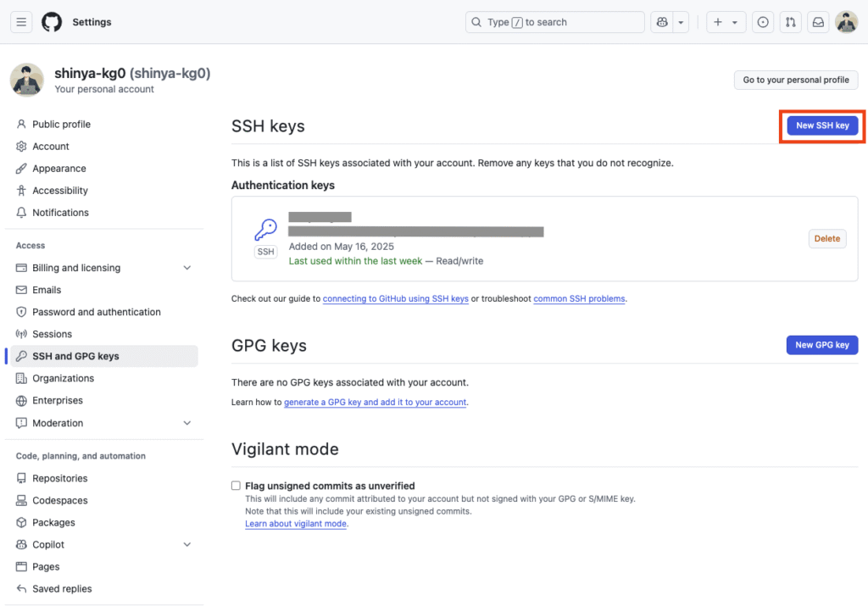868x606 pixels.
Task: Focus the Type / to search field
Action: point(554,22)
